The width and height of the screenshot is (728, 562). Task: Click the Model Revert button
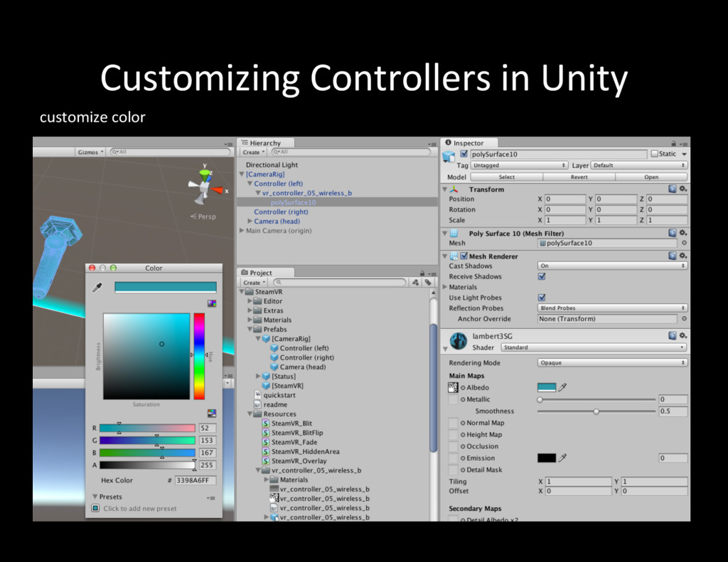click(x=579, y=177)
